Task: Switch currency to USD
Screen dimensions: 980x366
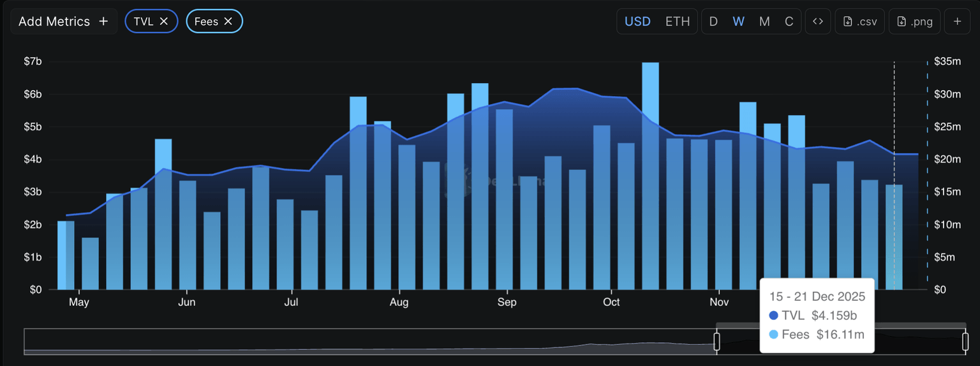Action: [x=637, y=21]
